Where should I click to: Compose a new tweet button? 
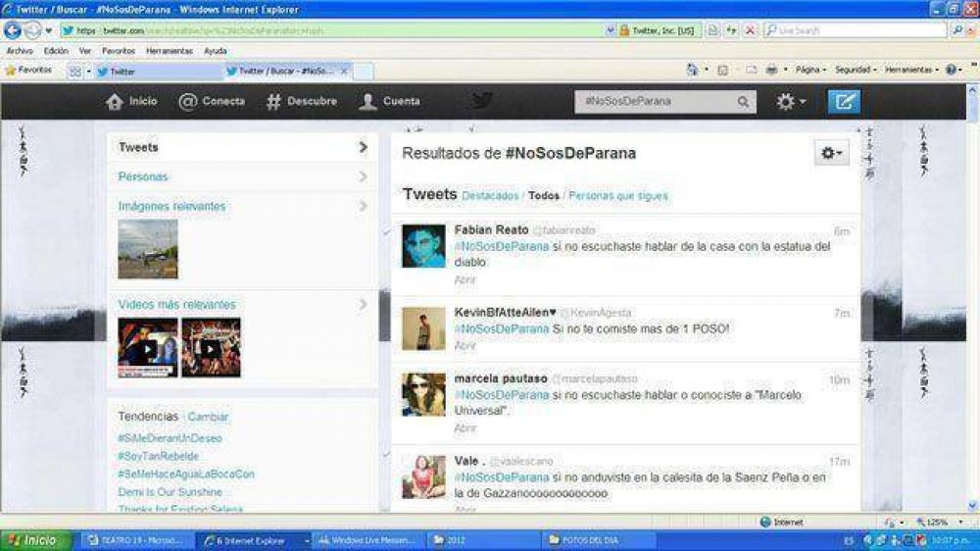[x=844, y=101]
